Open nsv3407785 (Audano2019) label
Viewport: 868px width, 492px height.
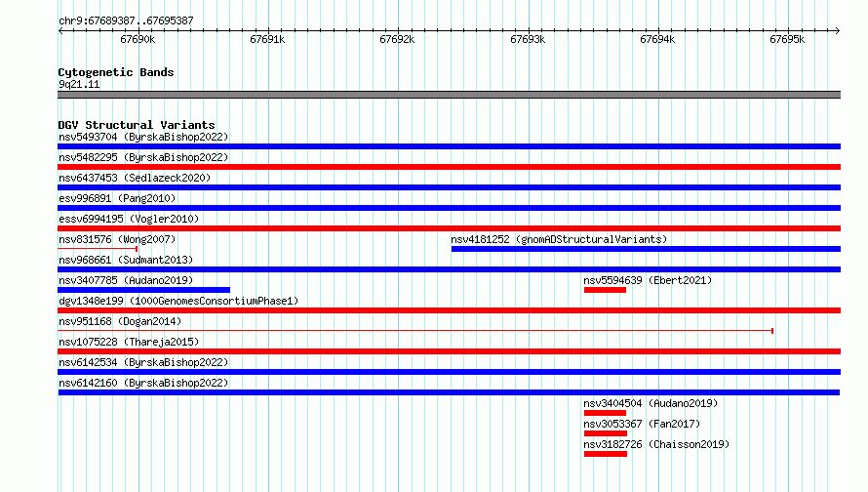pos(126,280)
